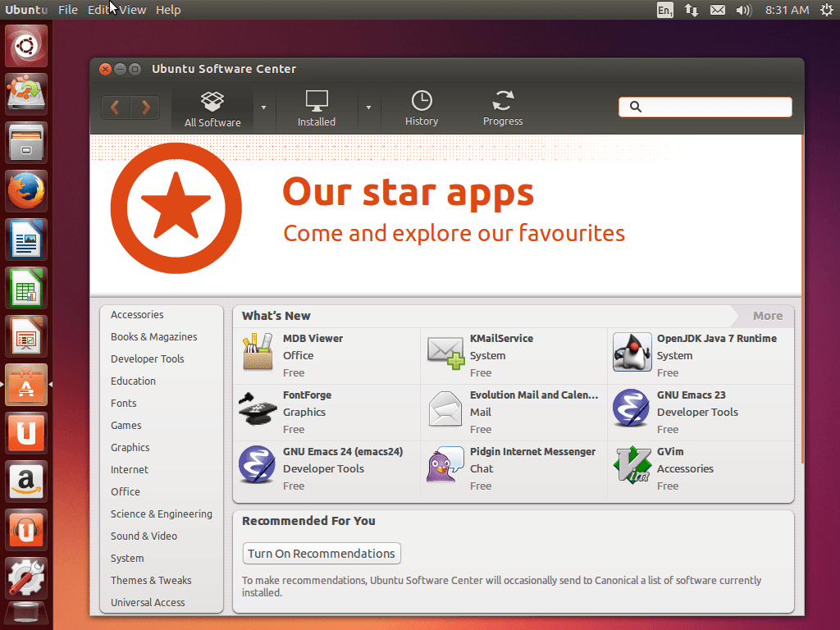Click the GNU Emacs 23 icon
840x630 pixels.
click(x=631, y=409)
